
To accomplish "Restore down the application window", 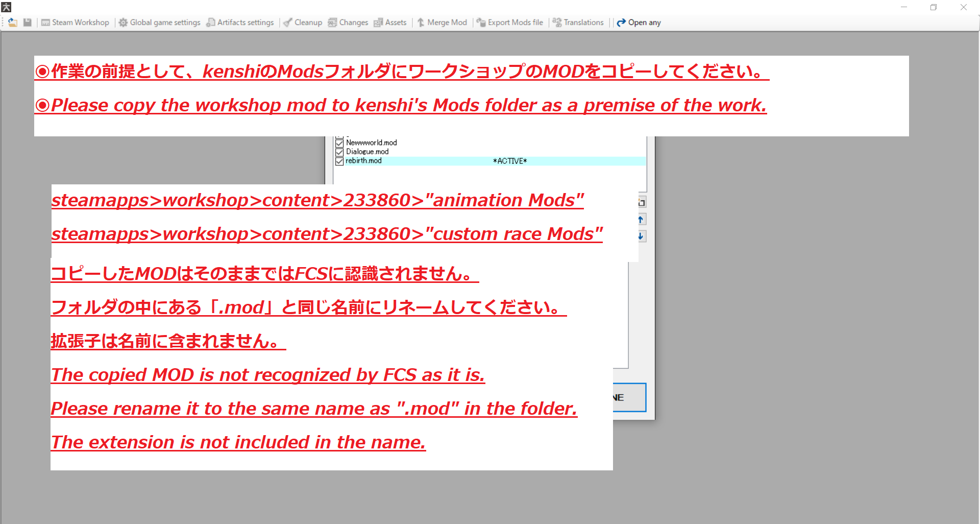I will [x=933, y=7].
